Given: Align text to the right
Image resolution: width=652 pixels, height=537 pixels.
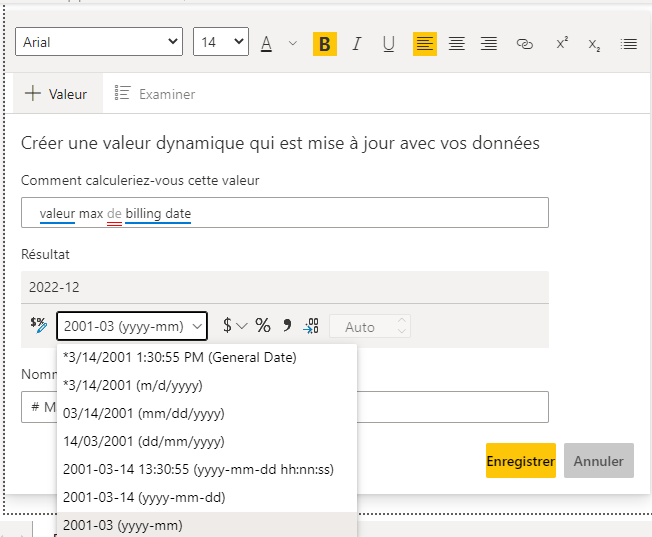Looking at the screenshot, I should click(489, 44).
